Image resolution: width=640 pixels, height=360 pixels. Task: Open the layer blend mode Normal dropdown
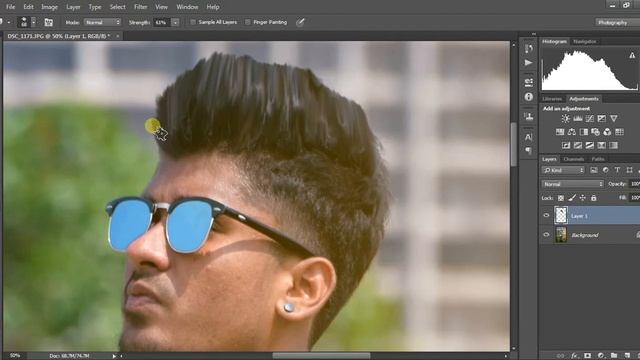coord(573,184)
